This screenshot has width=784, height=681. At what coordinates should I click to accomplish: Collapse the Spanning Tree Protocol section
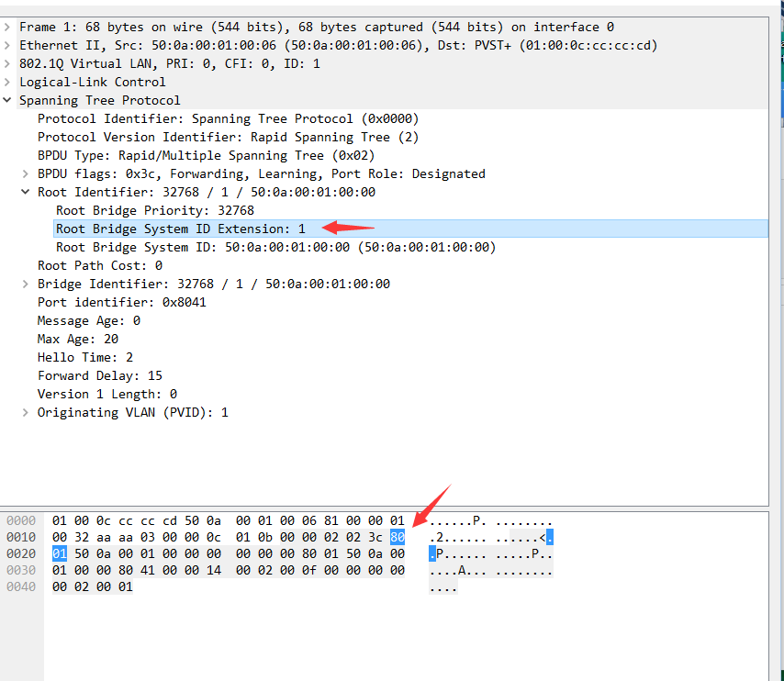(7, 100)
